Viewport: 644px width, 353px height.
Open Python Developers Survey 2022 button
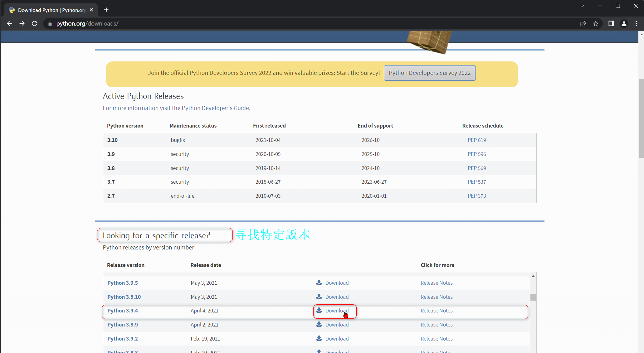pyautogui.click(x=430, y=73)
